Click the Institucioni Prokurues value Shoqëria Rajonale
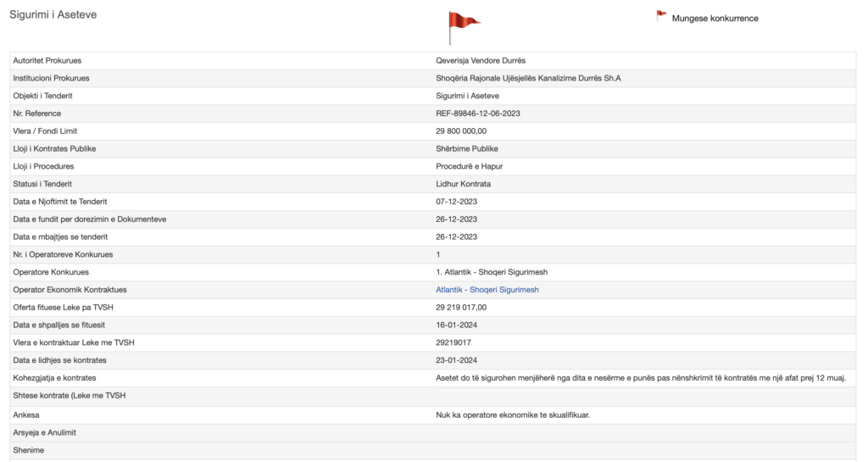The image size is (868, 462). pos(528,79)
